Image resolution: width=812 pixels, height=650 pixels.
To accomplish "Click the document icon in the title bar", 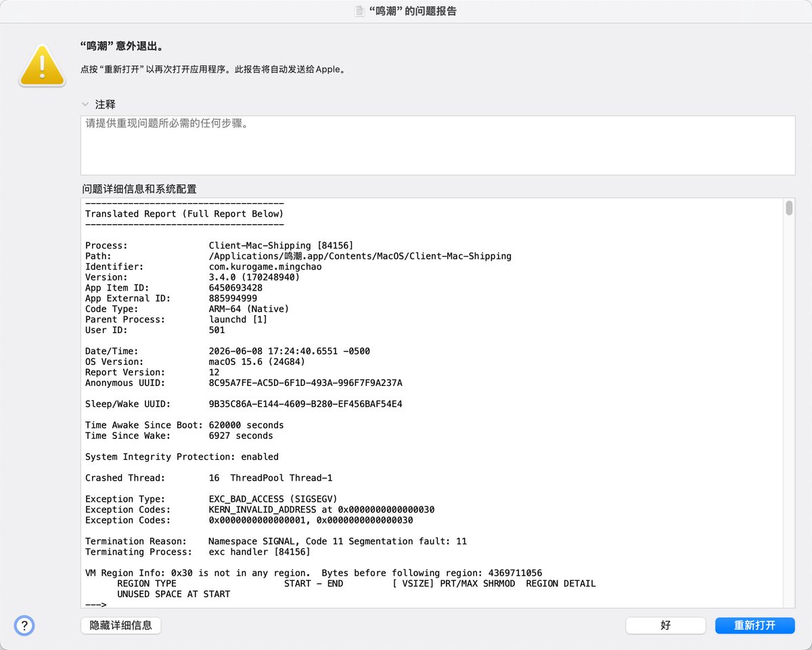I will [x=360, y=12].
